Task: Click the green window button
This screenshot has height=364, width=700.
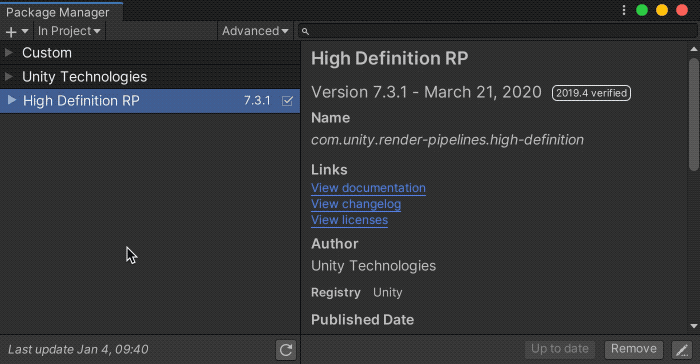Action: click(642, 10)
